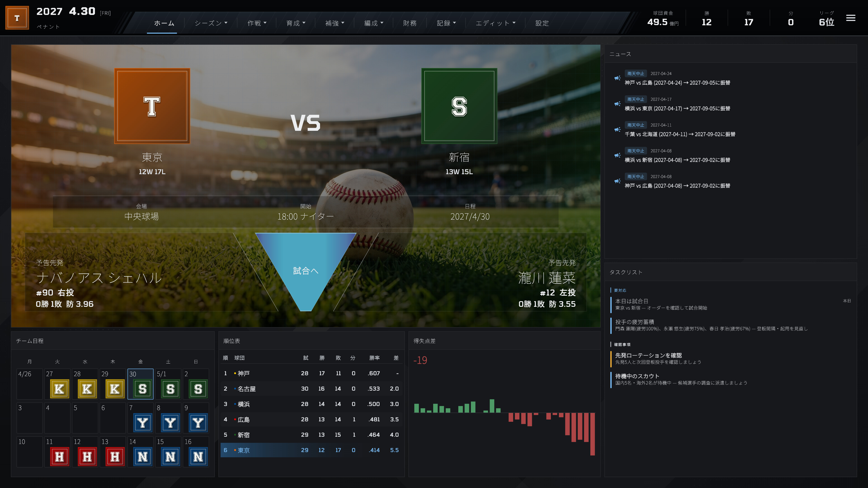Select the K team icon on the 29th
The height and width of the screenshot is (488, 868).
point(115,389)
